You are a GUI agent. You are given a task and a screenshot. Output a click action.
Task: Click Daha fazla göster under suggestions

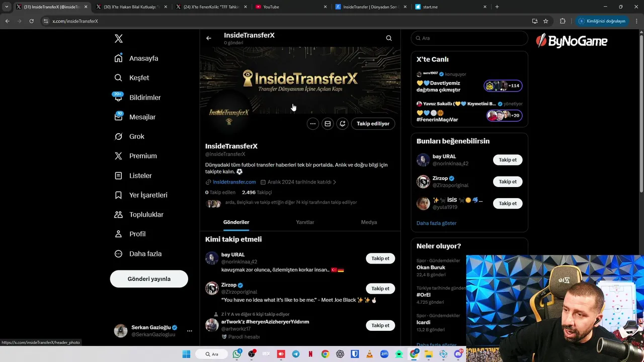tap(436, 223)
